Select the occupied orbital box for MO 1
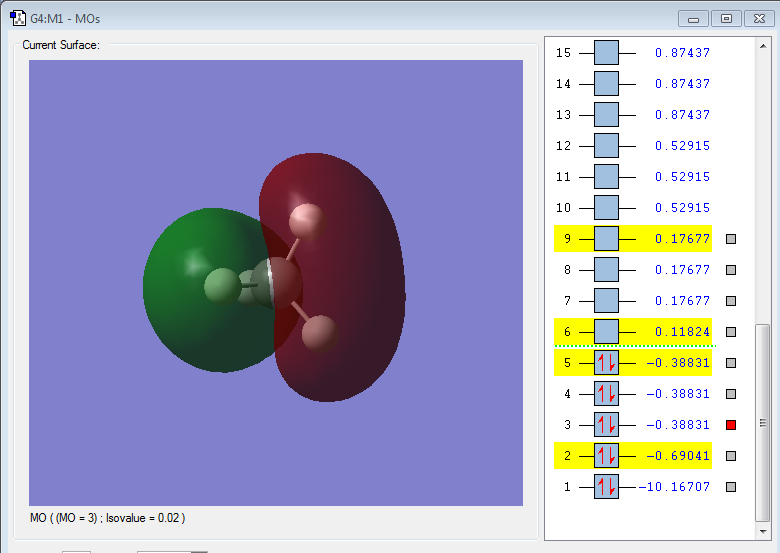 [606, 486]
